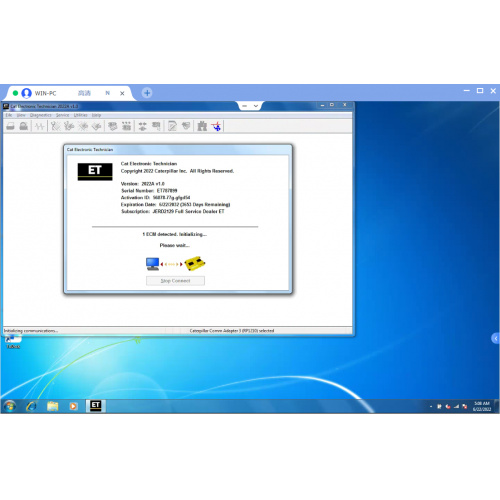Click the toolbar icon right of the notepad
This screenshot has width=500, height=500.
pos(186,126)
